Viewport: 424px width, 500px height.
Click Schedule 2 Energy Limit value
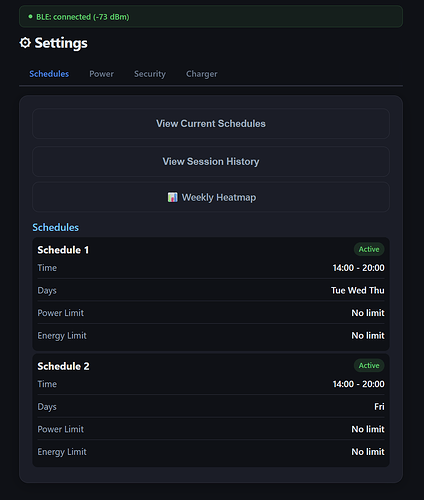(x=368, y=452)
